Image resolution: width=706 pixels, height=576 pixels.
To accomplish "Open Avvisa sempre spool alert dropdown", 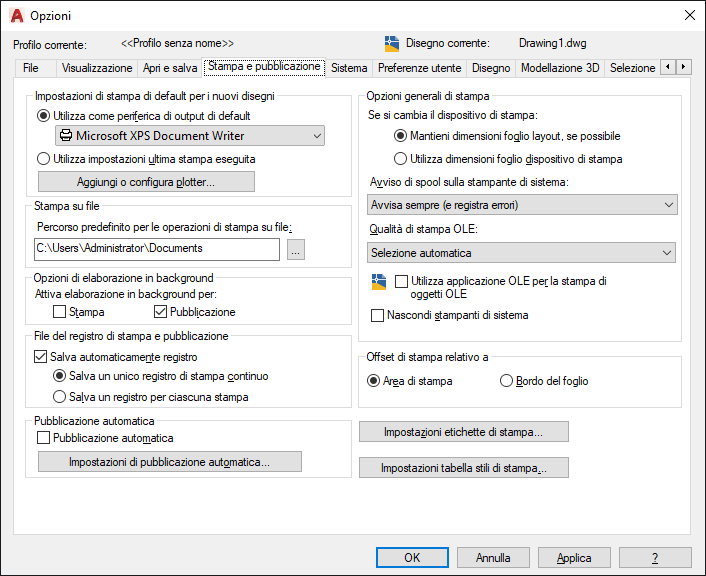I will (522, 205).
